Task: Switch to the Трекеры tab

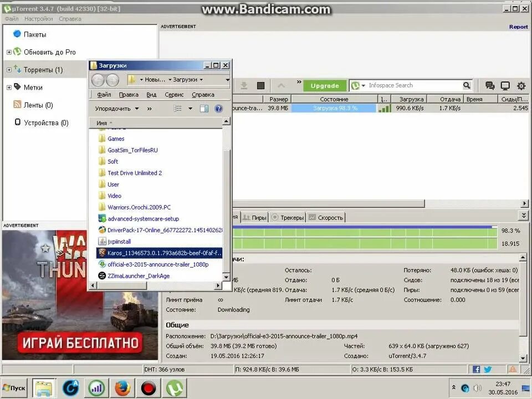Action: click(x=288, y=217)
